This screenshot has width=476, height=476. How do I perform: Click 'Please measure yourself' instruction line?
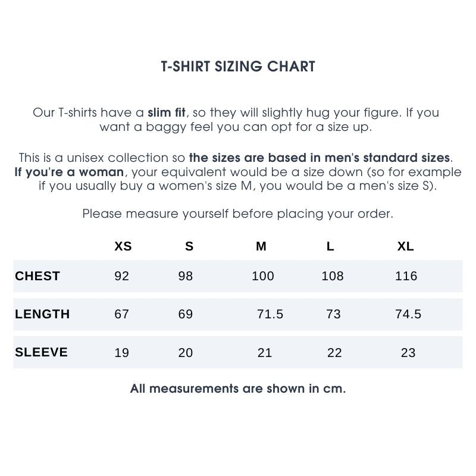point(238,214)
